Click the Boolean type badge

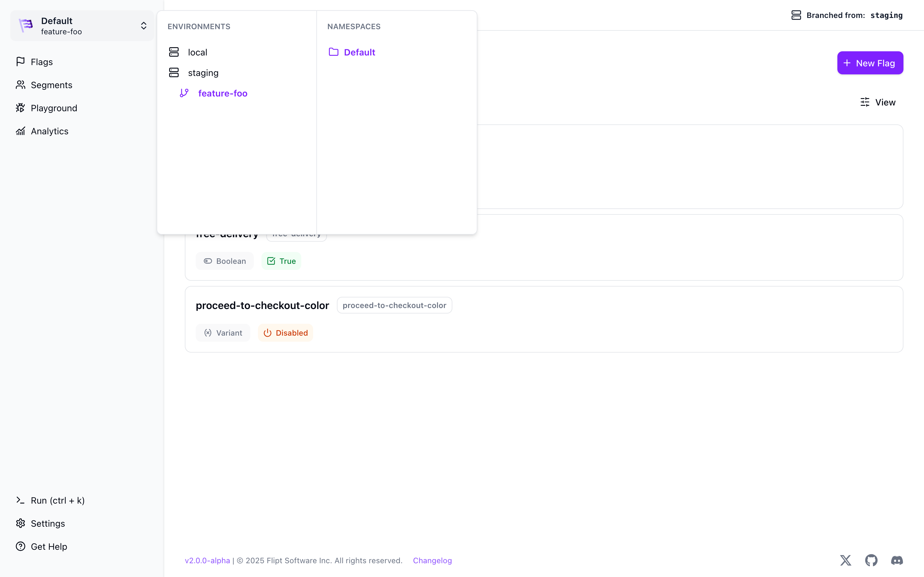pyautogui.click(x=225, y=261)
